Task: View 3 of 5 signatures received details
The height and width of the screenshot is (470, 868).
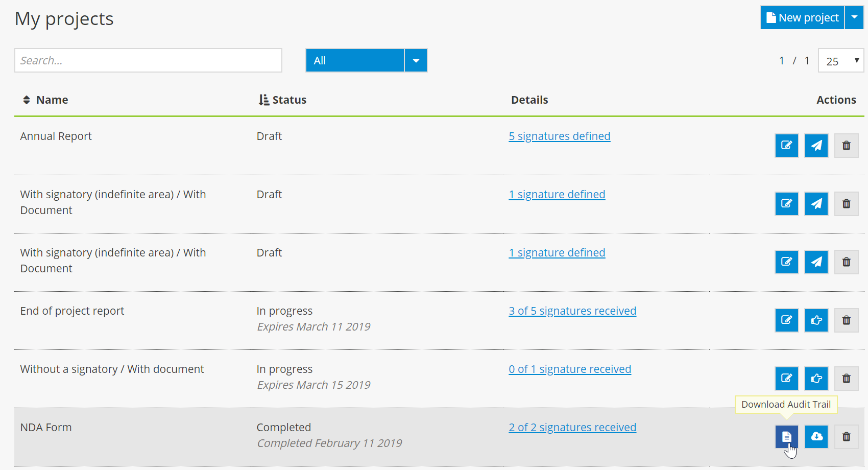Action: click(x=572, y=310)
